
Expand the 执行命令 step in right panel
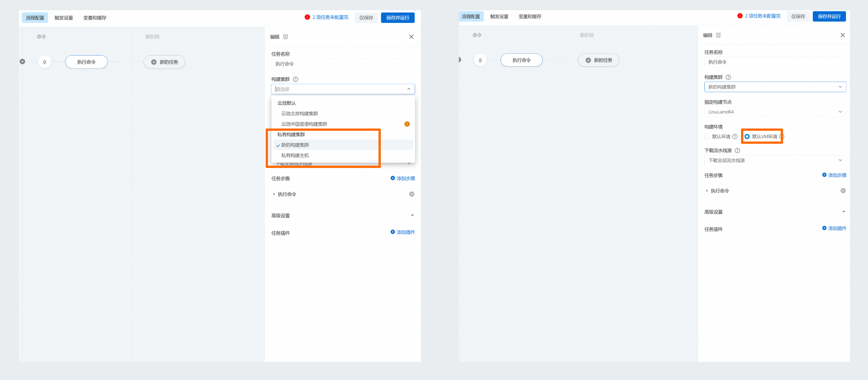pyautogui.click(x=707, y=191)
